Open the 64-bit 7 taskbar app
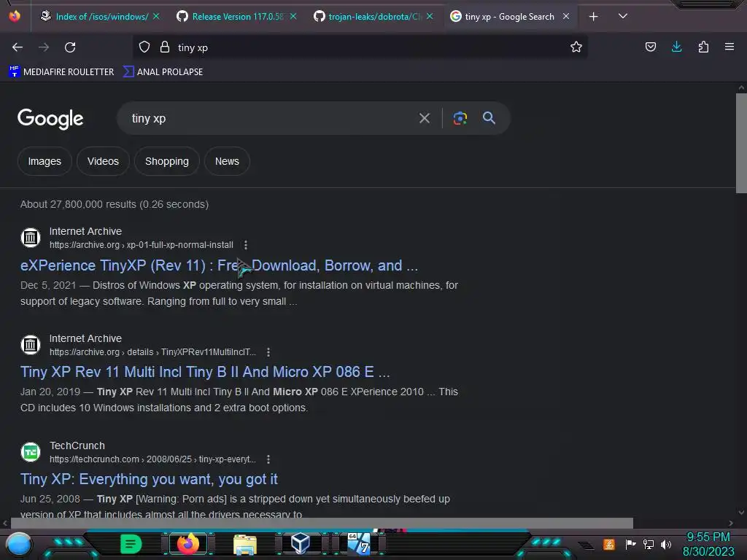This screenshot has height=560, width=747. click(359, 543)
